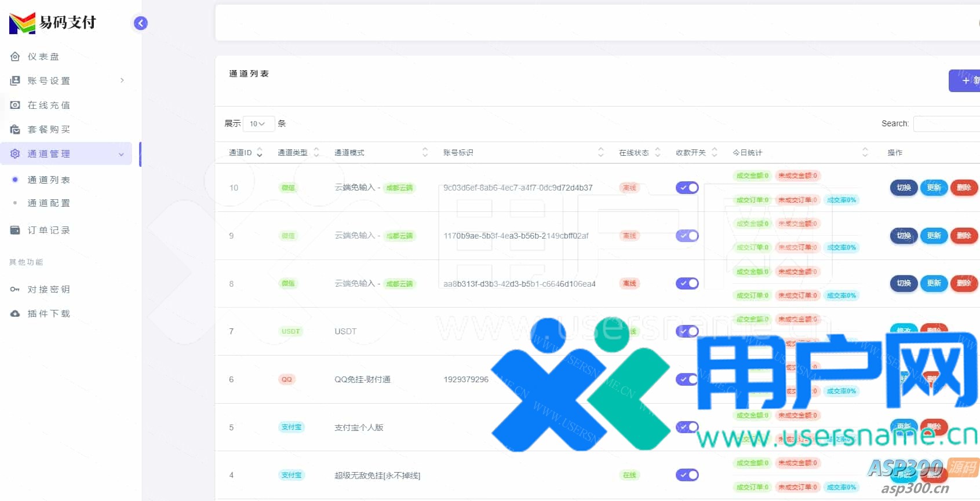
Task: Click the 插件下载 cloud download icon
Action: pos(15,313)
